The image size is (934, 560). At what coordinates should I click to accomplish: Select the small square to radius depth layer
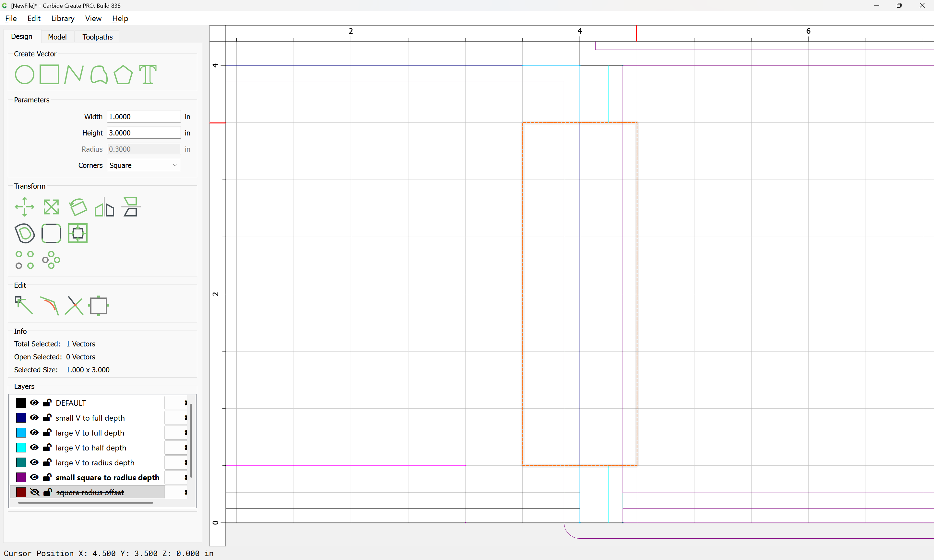(107, 477)
